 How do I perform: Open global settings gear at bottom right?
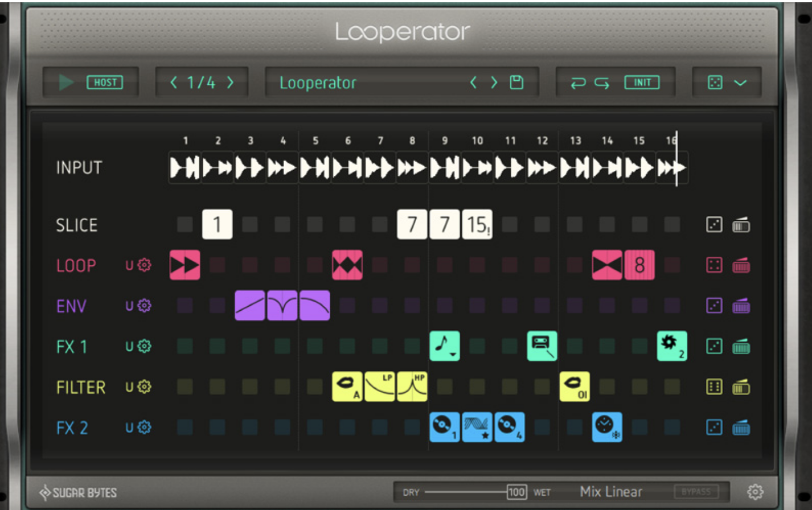click(755, 492)
